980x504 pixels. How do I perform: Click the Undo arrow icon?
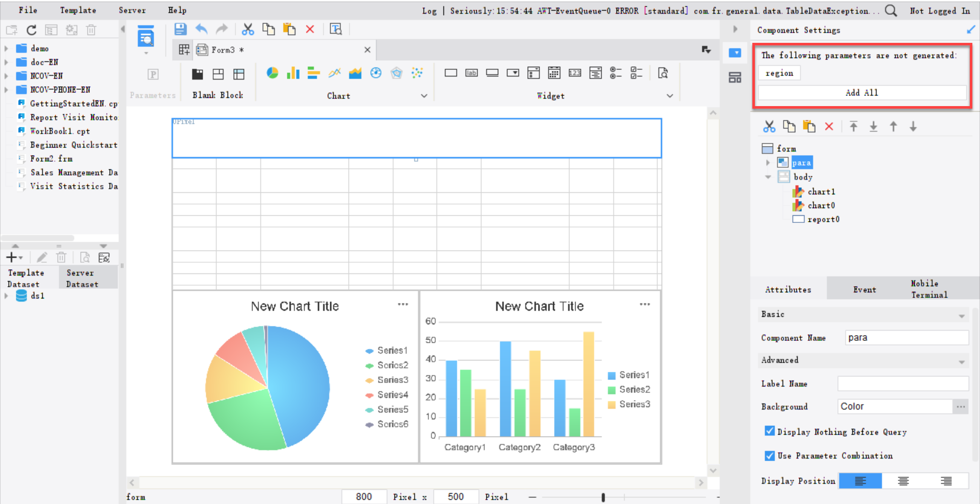(x=202, y=29)
